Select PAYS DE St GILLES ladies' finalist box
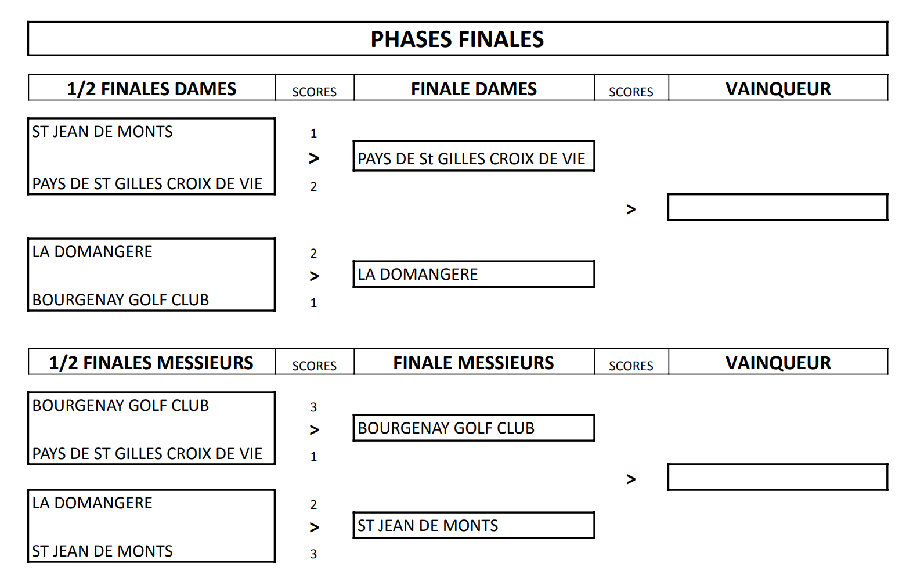Image resolution: width=924 pixels, height=585 pixels. [x=474, y=157]
